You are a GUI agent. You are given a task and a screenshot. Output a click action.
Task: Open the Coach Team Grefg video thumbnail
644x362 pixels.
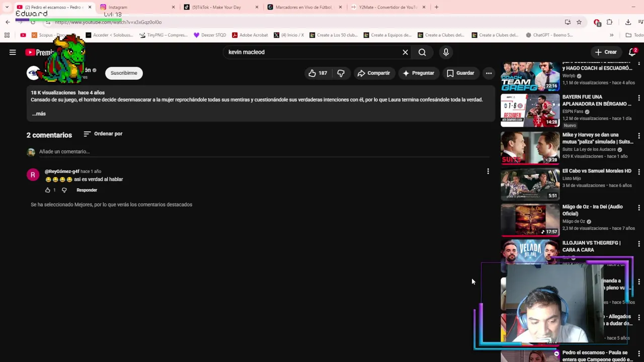click(x=530, y=76)
